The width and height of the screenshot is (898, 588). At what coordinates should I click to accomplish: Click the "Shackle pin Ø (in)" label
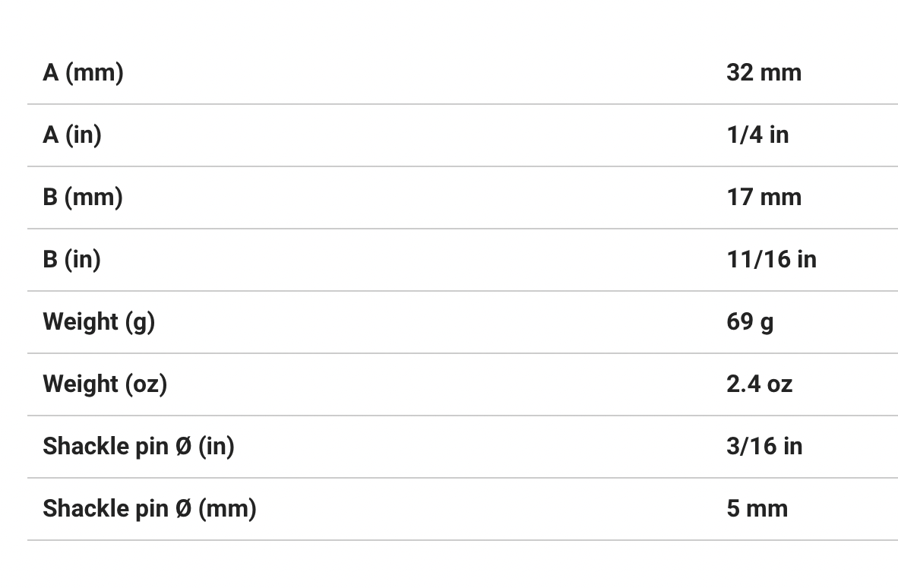coord(138,447)
